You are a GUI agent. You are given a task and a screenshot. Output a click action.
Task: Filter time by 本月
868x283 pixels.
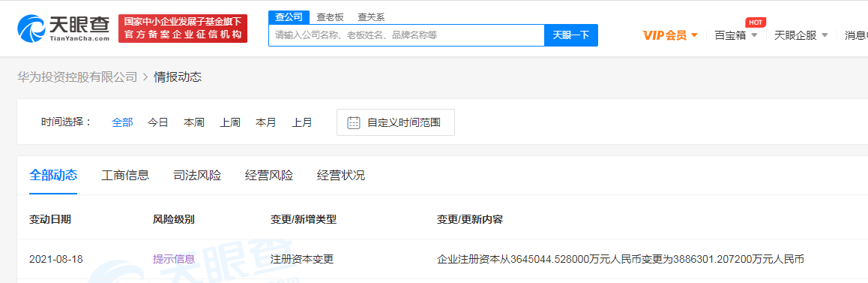(265, 122)
